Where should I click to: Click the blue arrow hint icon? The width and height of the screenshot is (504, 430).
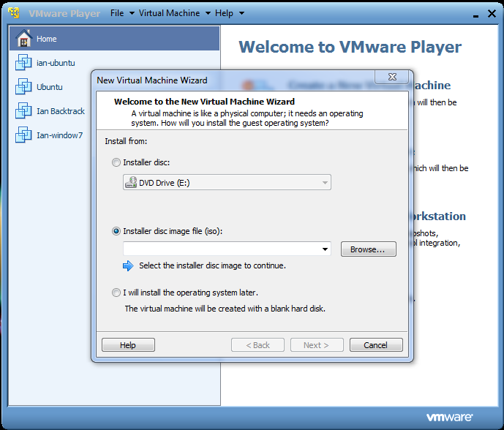click(x=128, y=265)
